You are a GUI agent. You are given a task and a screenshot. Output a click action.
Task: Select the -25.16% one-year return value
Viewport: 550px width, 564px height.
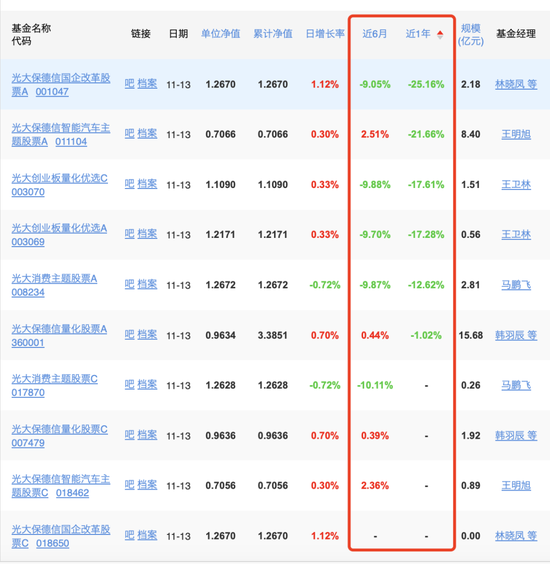(x=426, y=85)
